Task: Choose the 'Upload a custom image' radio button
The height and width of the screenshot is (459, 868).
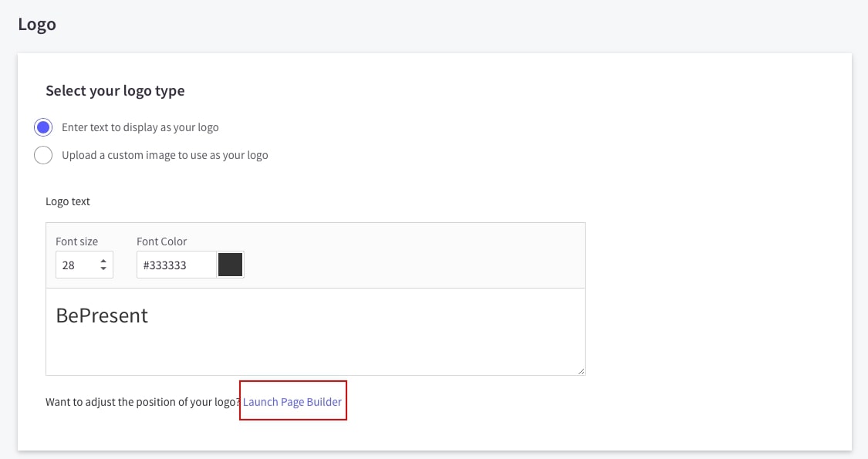Action: coord(43,155)
